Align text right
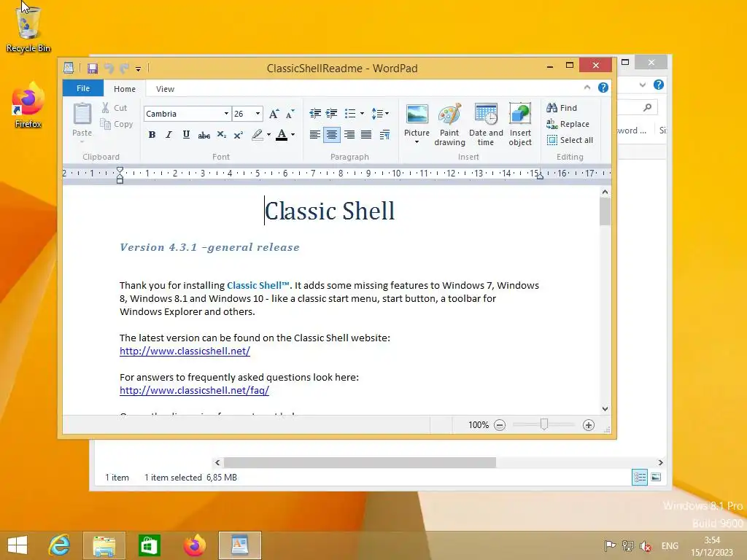The image size is (747, 560). pyautogui.click(x=349, y=135)
